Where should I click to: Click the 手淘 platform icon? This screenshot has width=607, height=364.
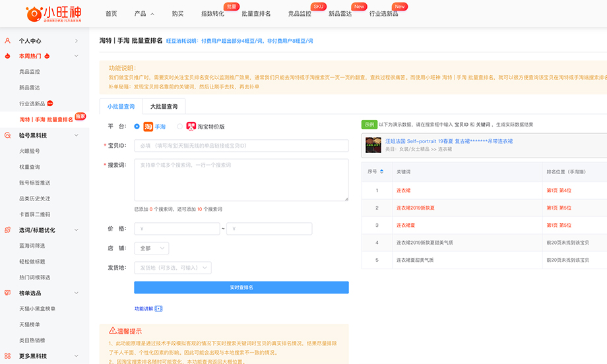point(148,127)
